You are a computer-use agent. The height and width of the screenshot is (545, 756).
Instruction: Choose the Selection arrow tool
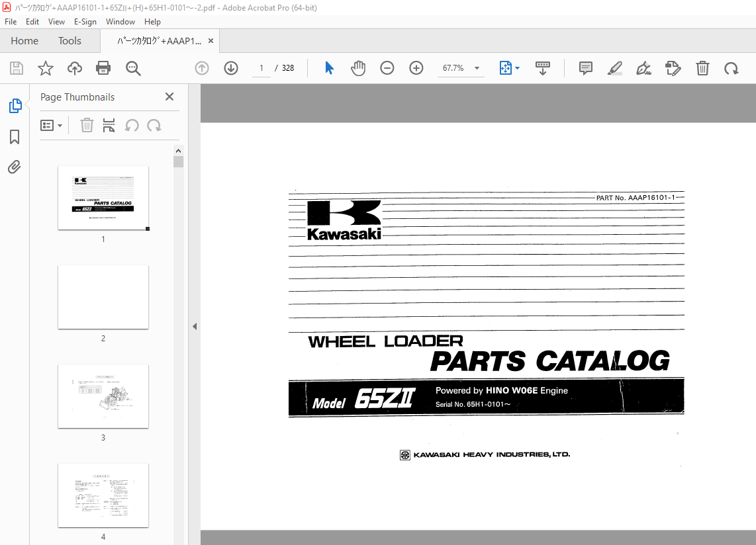(x=329, y=68)
